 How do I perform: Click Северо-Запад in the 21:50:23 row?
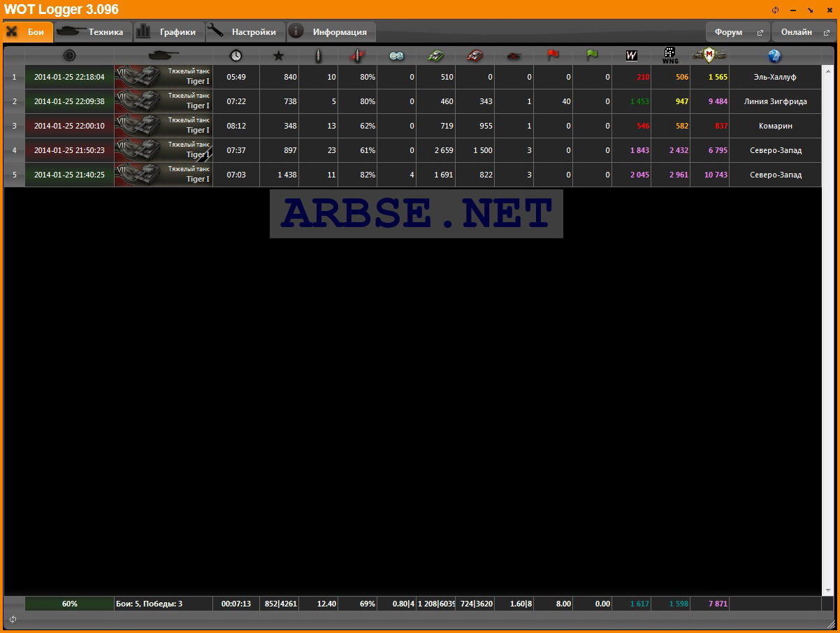(775, 150)
